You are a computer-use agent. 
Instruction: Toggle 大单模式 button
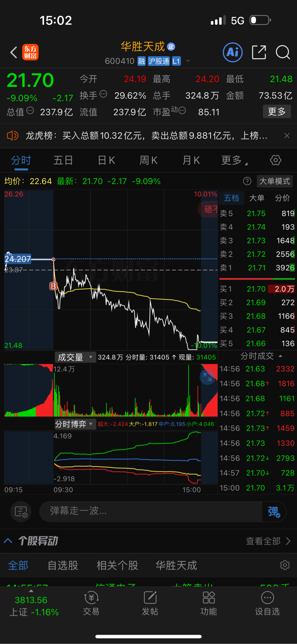tap(275, 181)
